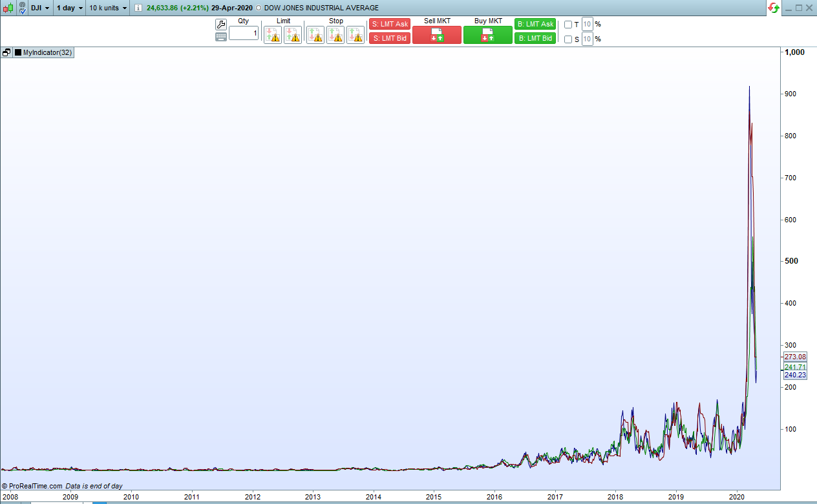Click the link-group icon beside DJI

click(x=22, y=8)
